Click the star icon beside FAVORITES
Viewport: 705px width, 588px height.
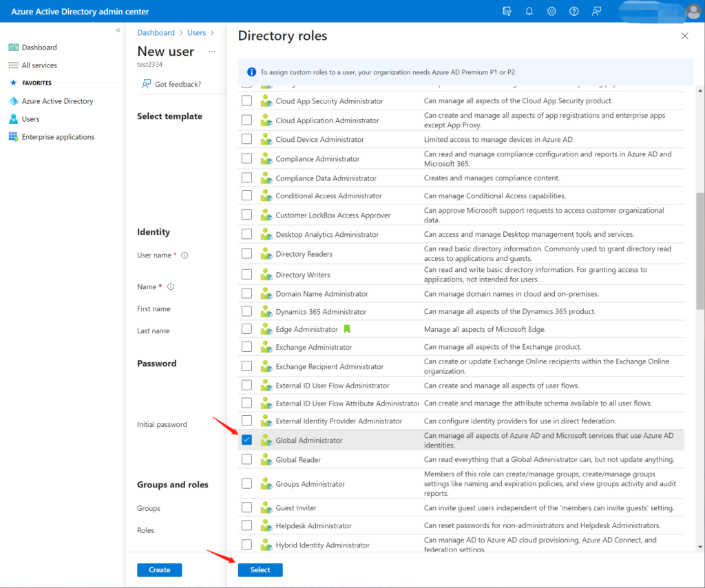14,83
